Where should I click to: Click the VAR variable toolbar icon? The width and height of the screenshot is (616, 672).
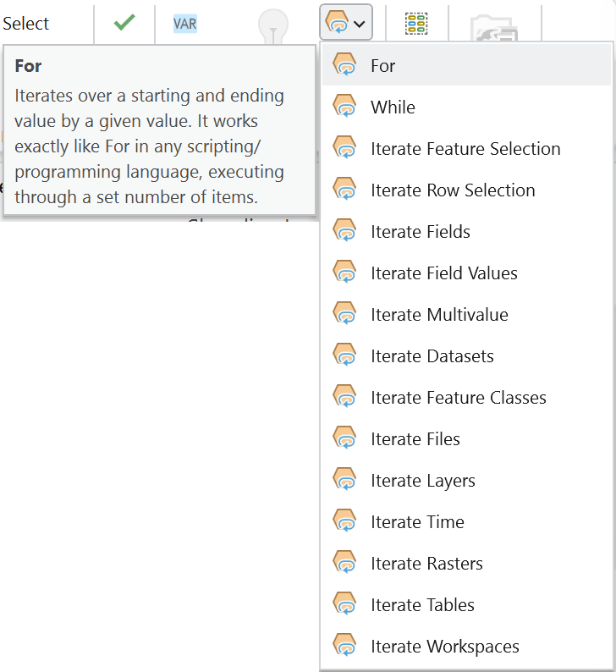click(x=185, y=24)
